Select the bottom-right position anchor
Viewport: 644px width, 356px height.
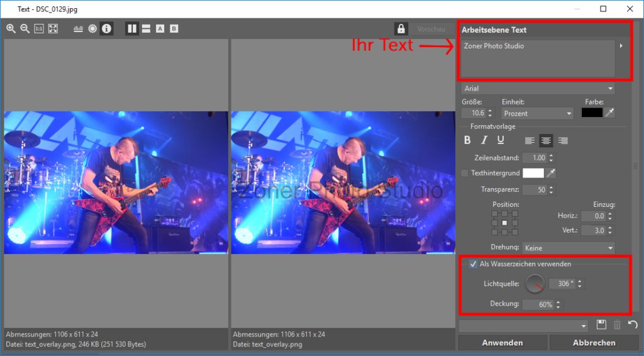click(515, 232)
